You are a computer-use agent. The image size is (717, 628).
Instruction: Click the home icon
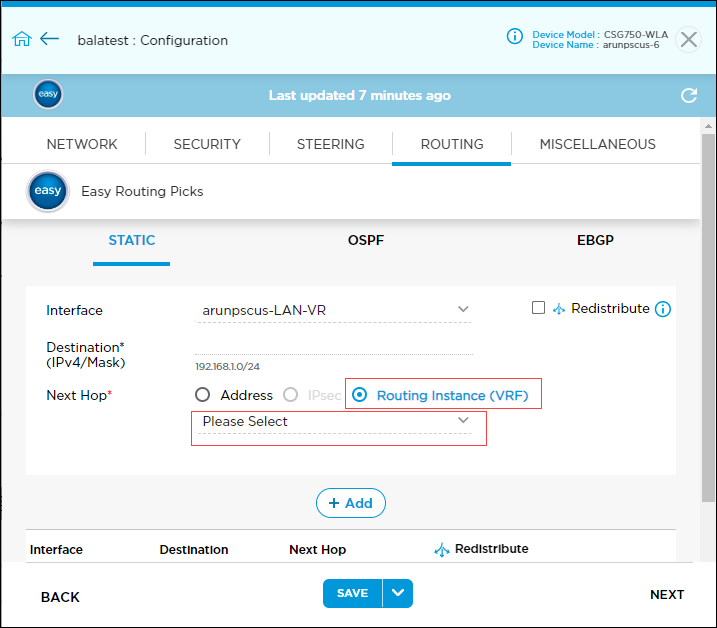tap(22, 40)
